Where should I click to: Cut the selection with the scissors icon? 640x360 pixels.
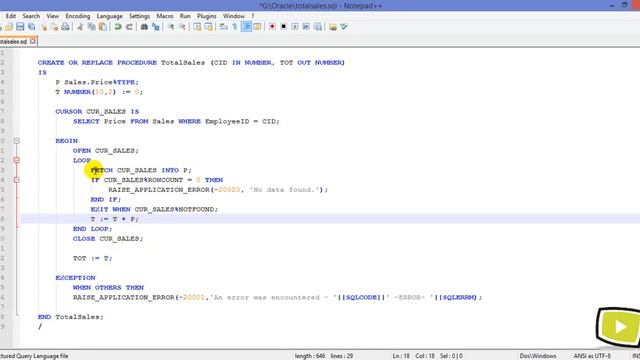[80, 27]
